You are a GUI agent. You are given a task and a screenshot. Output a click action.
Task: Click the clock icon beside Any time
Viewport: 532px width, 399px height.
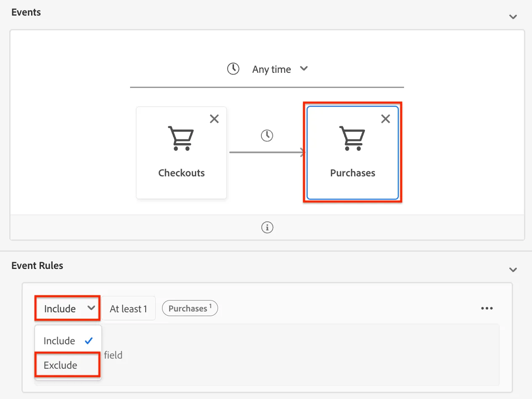233,69
